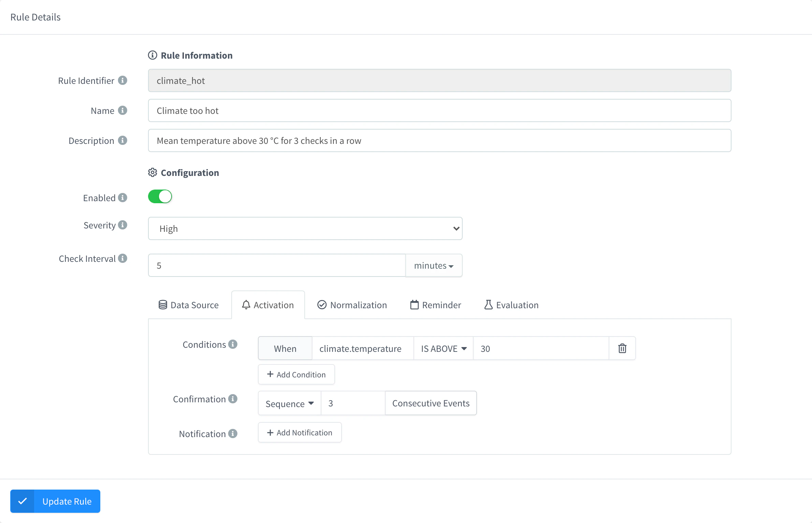812x523 pixels.
Task: Click the info icon beside Severity
Action: (122, 225)
